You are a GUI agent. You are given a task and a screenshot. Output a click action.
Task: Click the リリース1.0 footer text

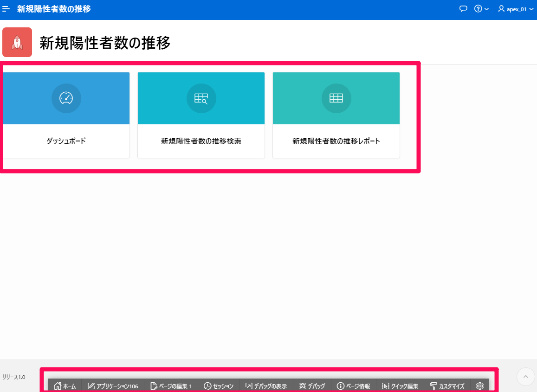tap(14, 377)
